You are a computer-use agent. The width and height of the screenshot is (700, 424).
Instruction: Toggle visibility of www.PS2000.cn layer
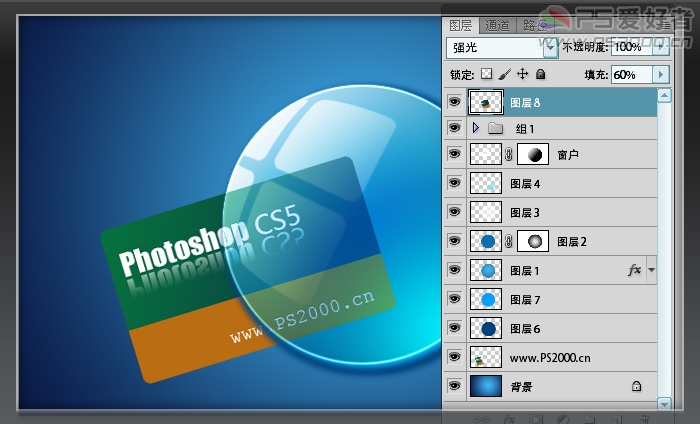click(x=454, y=357)
